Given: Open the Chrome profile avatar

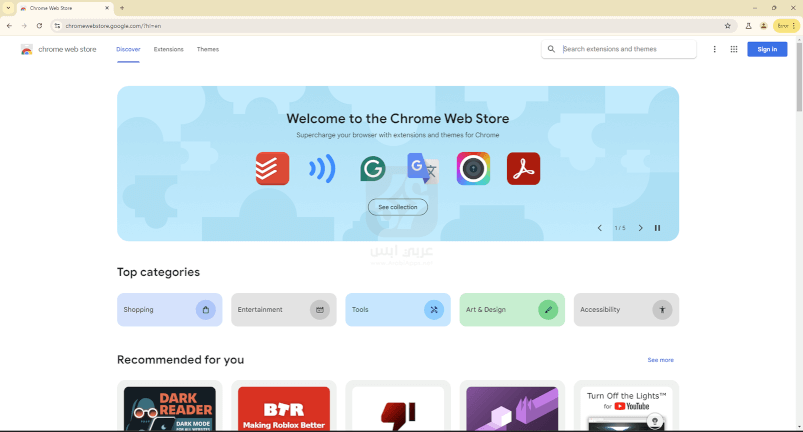Looking at the screenshot, I should pos(764,26).
